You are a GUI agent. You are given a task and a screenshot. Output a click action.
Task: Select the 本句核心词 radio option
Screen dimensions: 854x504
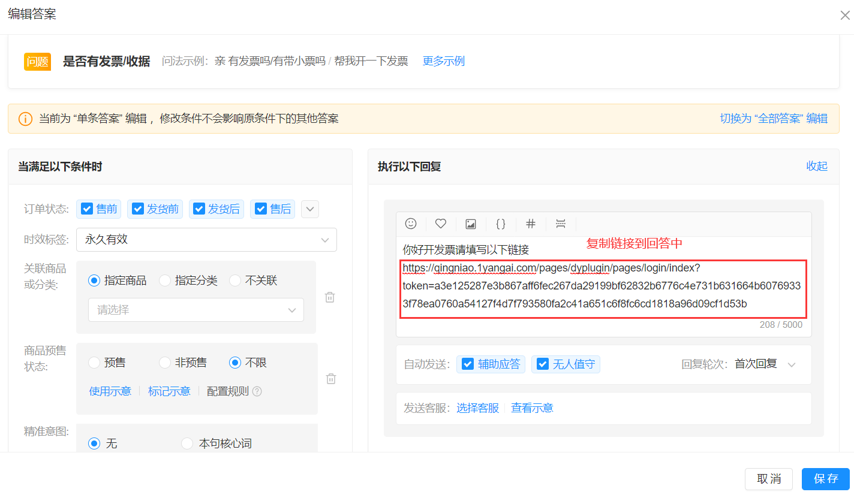pyautogui.click(x=187, y=443)
